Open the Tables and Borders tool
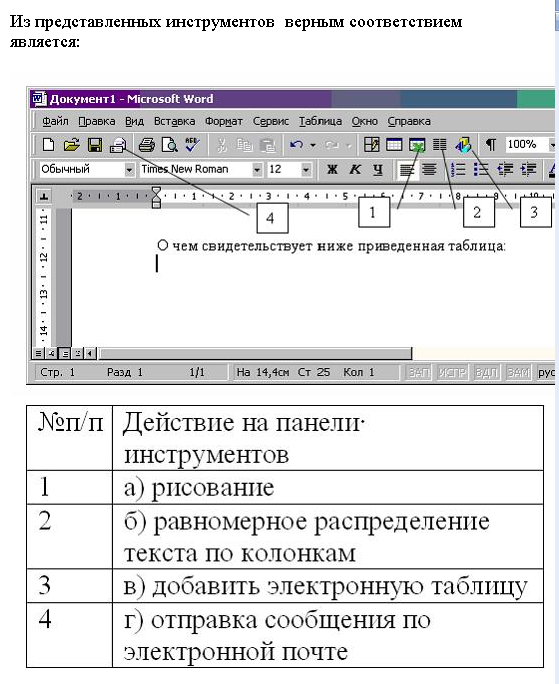 (x=371, y=144)
